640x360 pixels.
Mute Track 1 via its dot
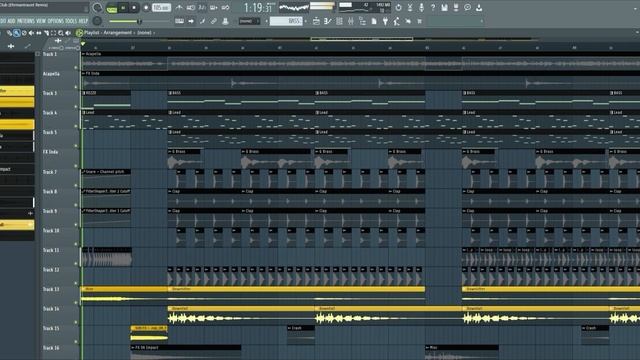76,67
